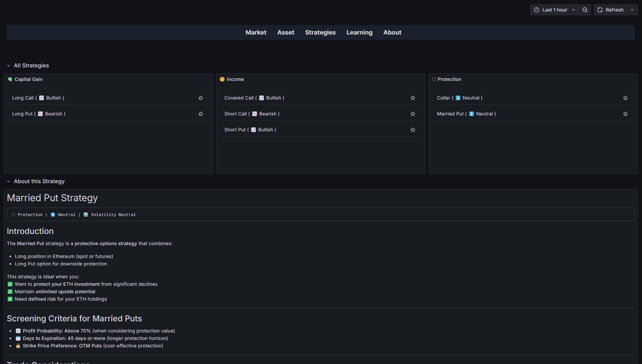Open the Married Put strategy link
This screenshot has width=642, height=364.
tap(450, 114)
